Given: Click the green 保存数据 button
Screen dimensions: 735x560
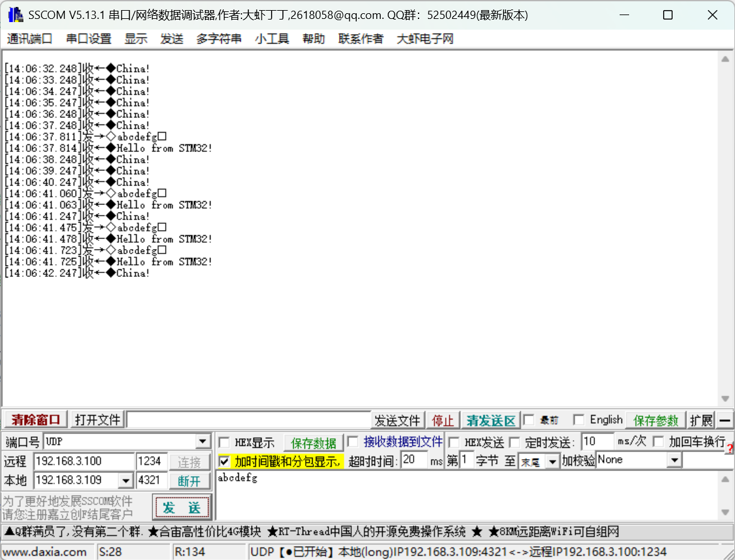Looking at the screenshot, I should pos(313,443).
